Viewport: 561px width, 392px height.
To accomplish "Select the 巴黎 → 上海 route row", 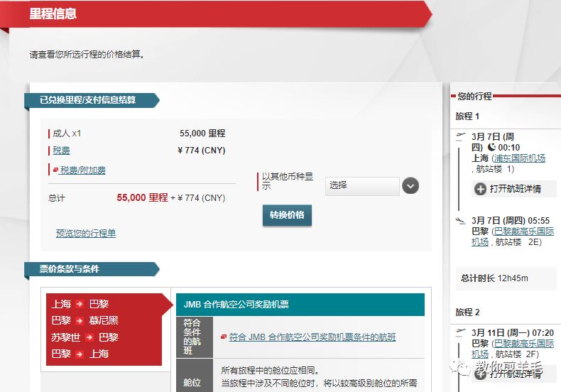I will (x=80, y=354).
